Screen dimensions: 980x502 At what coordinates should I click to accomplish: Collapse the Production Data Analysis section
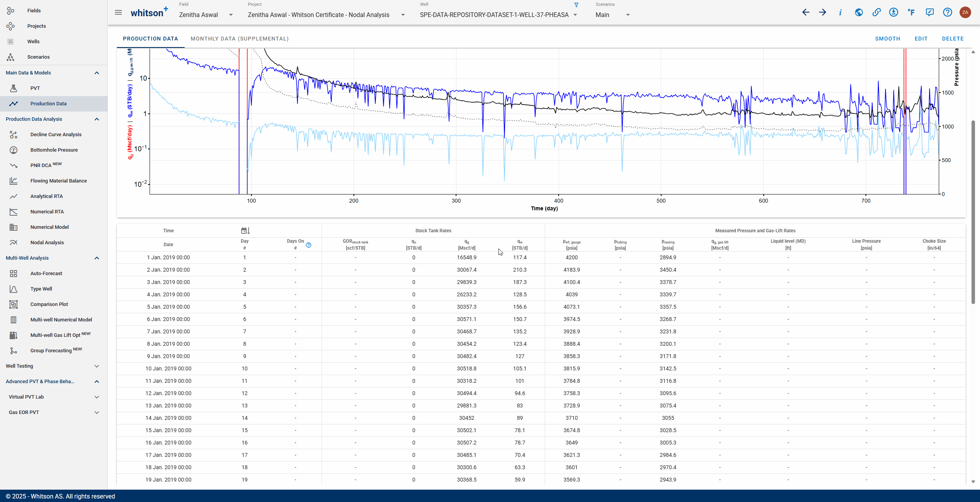pyautogui.click(x=97, y=119)
